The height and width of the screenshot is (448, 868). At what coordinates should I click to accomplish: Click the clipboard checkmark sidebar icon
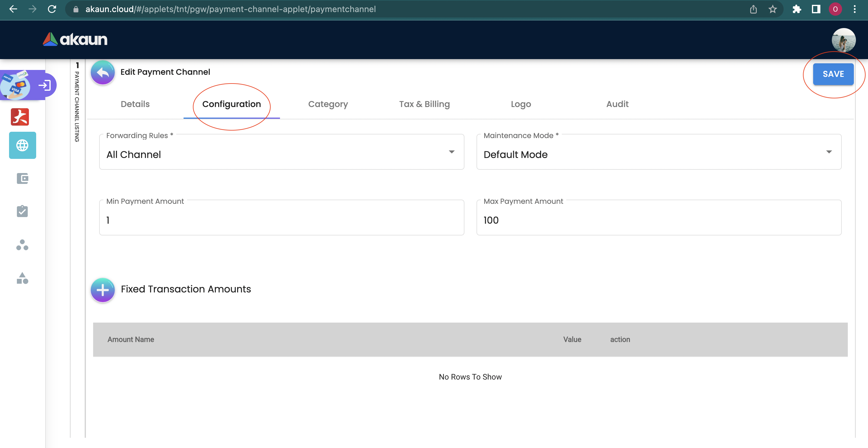pyautogui.click(x=23, y=211)
